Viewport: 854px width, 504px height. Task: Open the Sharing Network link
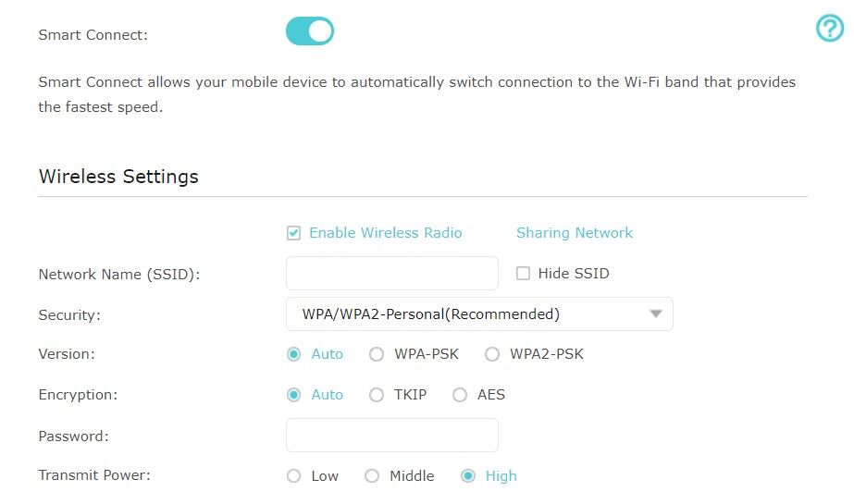tap(575, 233)
